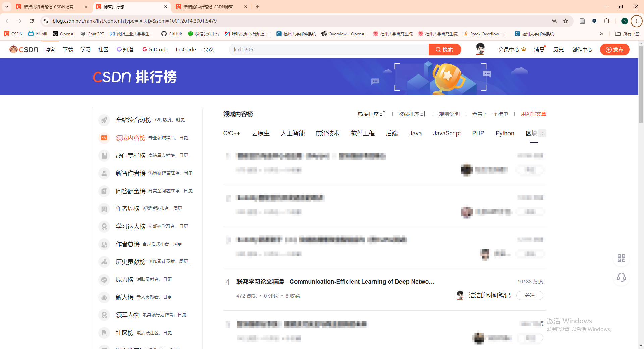Open the bilibili bookmark
Viewport: 644px width, 349px height.
point(38,34)
